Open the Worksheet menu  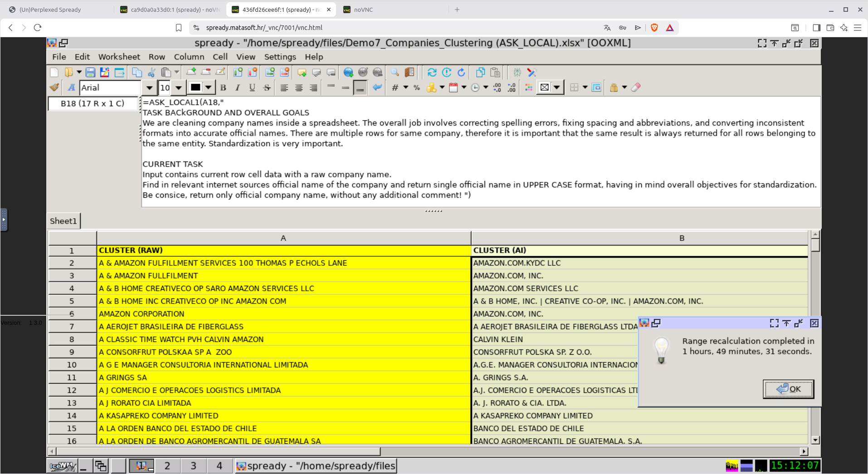pos(119,57)
